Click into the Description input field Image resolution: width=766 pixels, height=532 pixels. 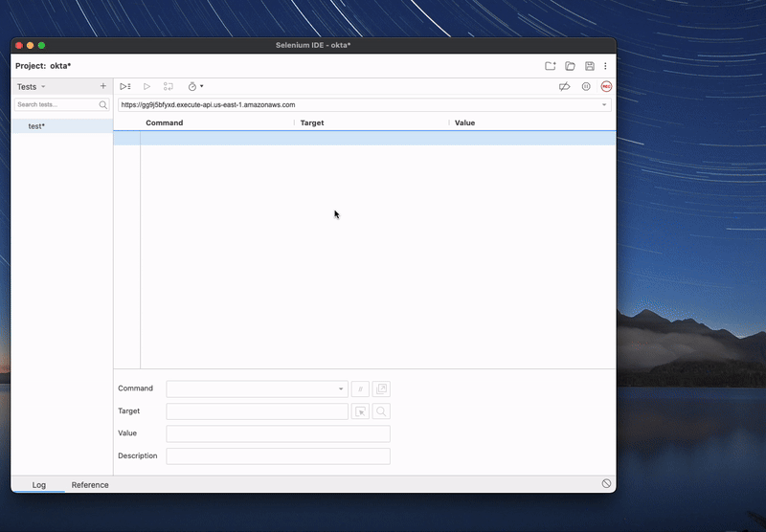(278, 456)
